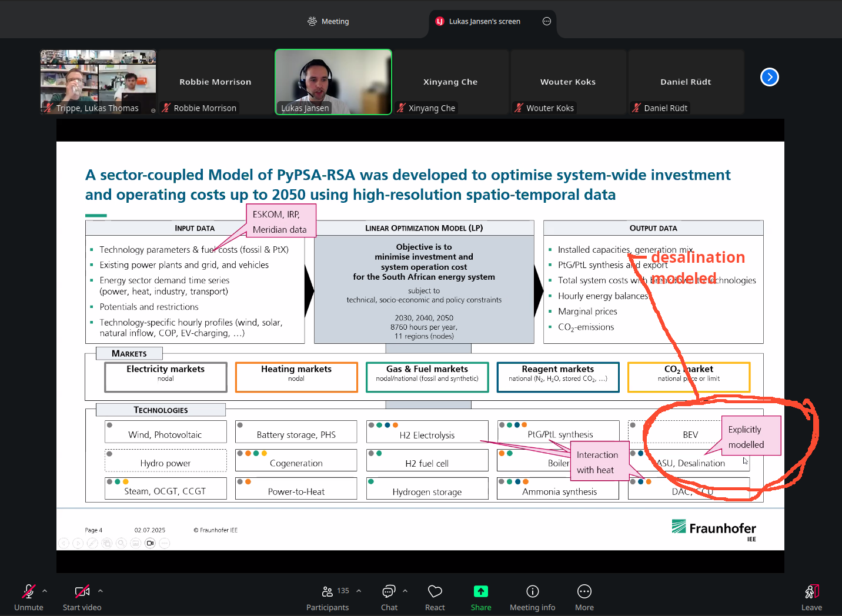Click the green Share screen button

point(480,597)
